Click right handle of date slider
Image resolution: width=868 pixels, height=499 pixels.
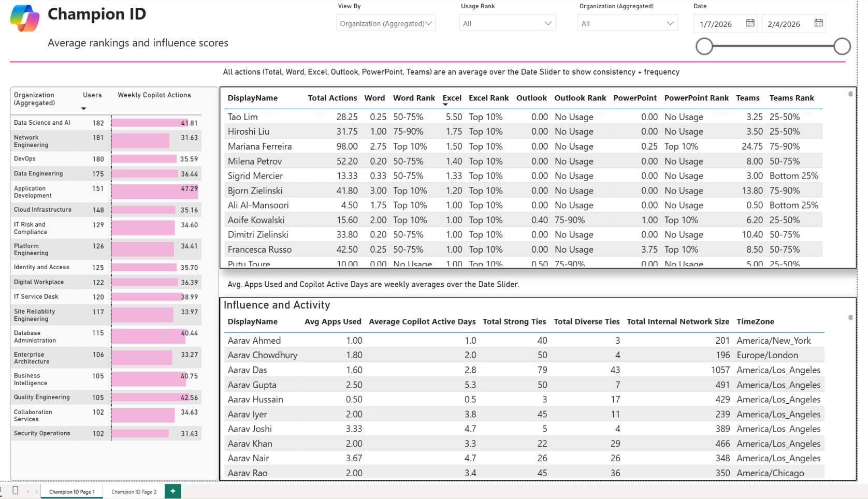pos(842,46)
